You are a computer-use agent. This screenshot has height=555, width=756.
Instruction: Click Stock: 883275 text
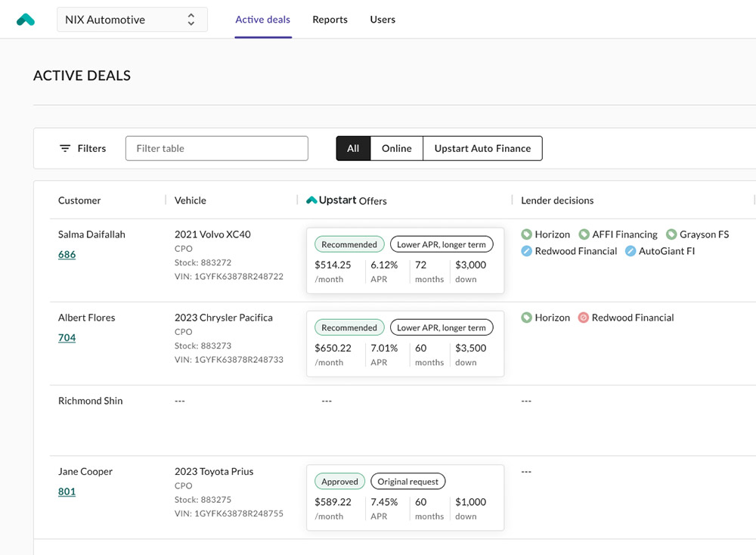pyautogui.click(x=203, y=500)
